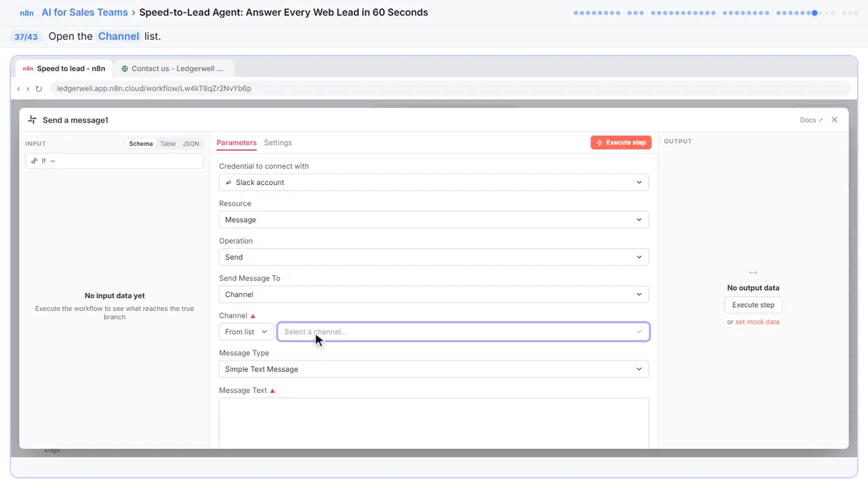868x488 pixels.
Task: Click the Send a message1 node icon
Action: coord(32,120)
